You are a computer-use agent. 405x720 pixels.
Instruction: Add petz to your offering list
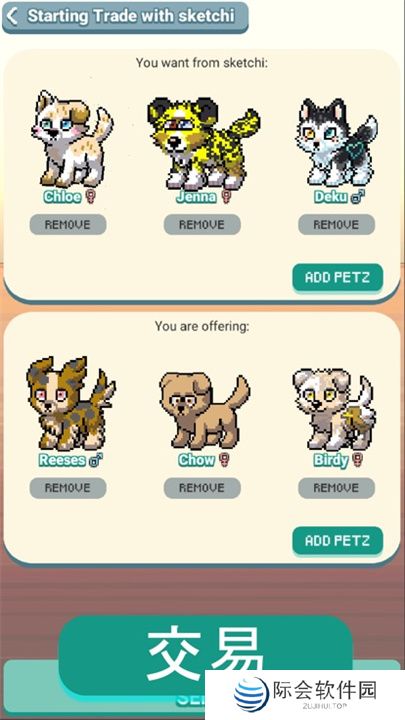[338, 540]
